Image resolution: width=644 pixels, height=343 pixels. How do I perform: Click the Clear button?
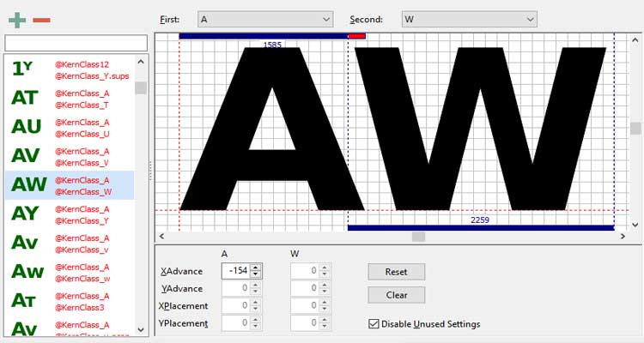click(397, 295)
